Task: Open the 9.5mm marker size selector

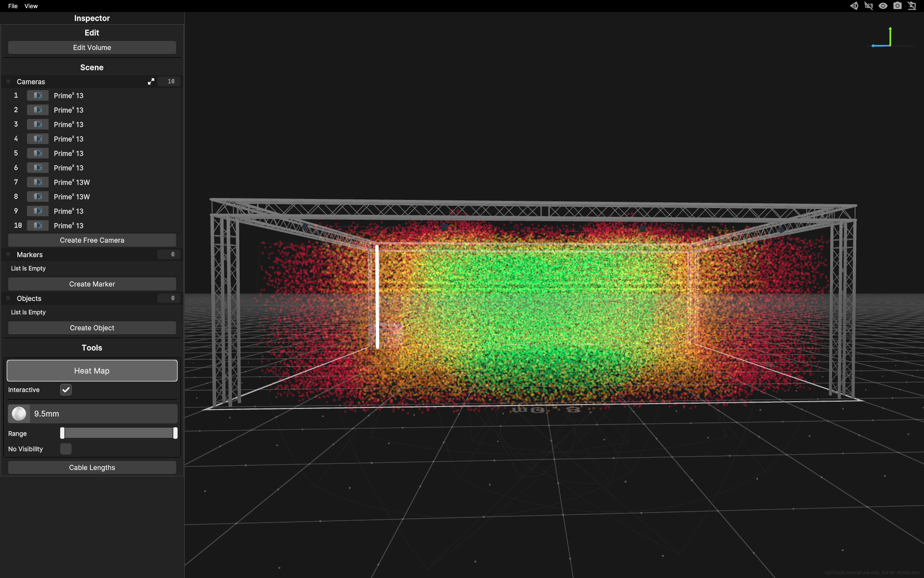Action: (x=92, y=413)
